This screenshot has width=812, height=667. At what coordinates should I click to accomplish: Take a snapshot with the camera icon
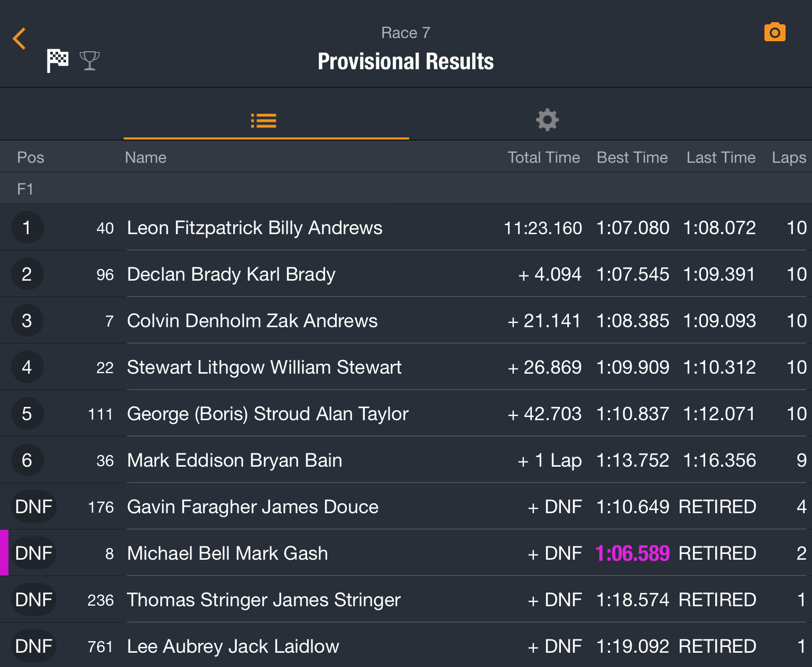click(774, 32)
